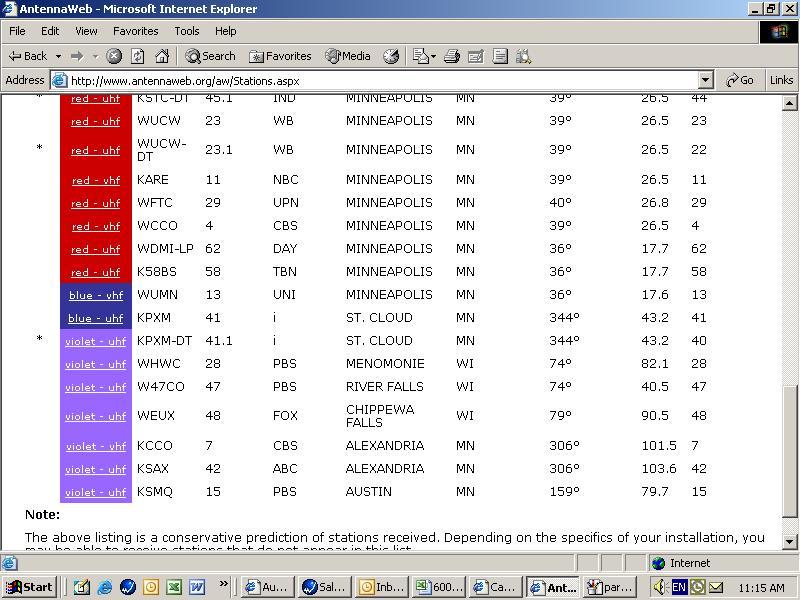
Task: Go to the Home page icon
Action: pyautogui.click(x=162, y=56)
